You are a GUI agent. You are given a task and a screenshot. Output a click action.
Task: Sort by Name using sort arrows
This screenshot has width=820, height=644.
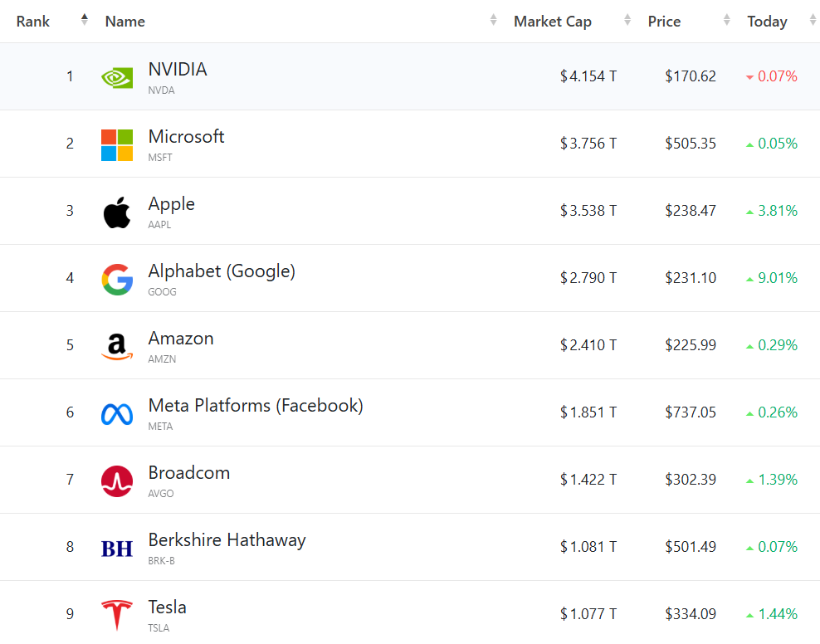[494, 20]
